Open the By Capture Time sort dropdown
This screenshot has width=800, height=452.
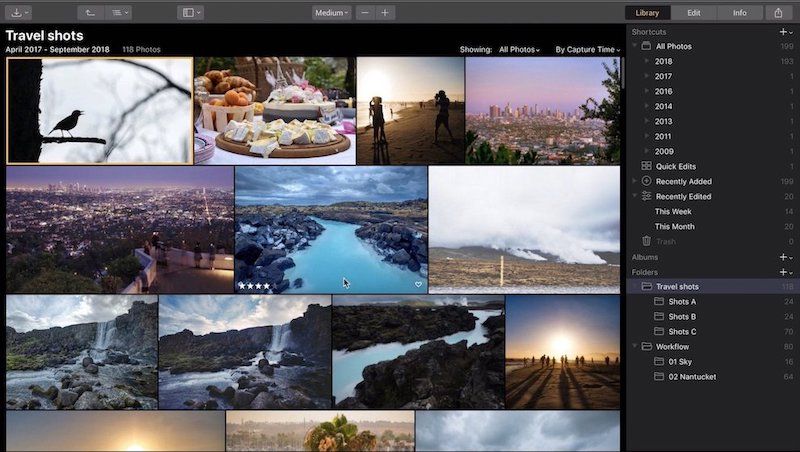click(588, 49)
